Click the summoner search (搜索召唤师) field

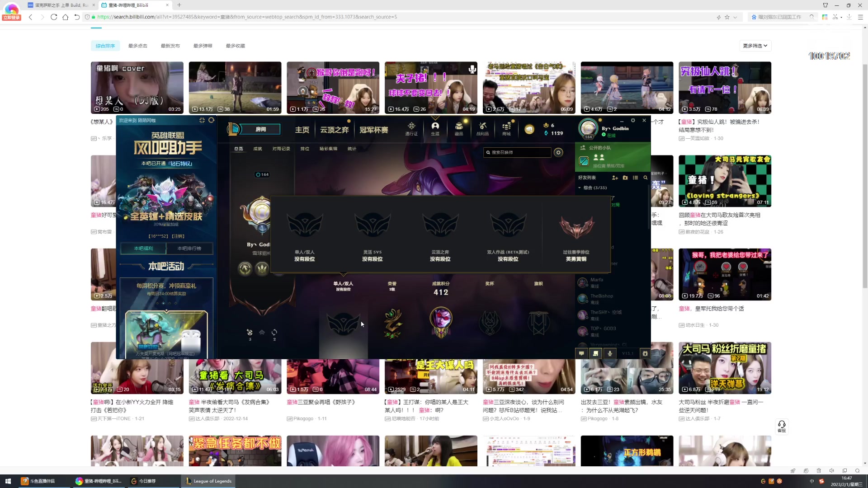pyautogui.click(x=517, y=152)
